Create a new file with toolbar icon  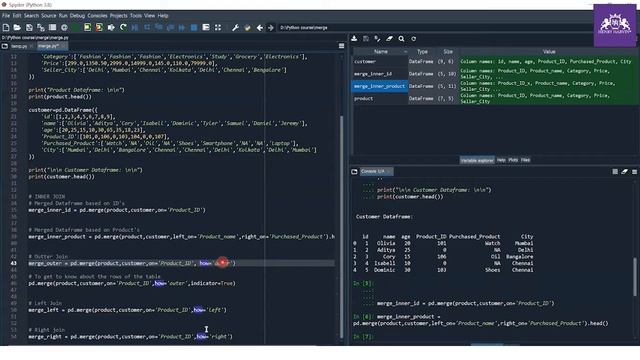pyautogui.click(x=6, y=27)
